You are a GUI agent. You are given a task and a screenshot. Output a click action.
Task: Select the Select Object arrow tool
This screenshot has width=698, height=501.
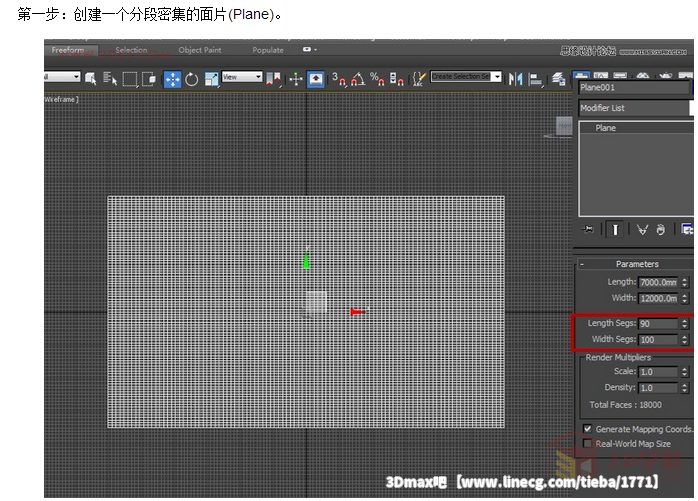pos(91,79)
